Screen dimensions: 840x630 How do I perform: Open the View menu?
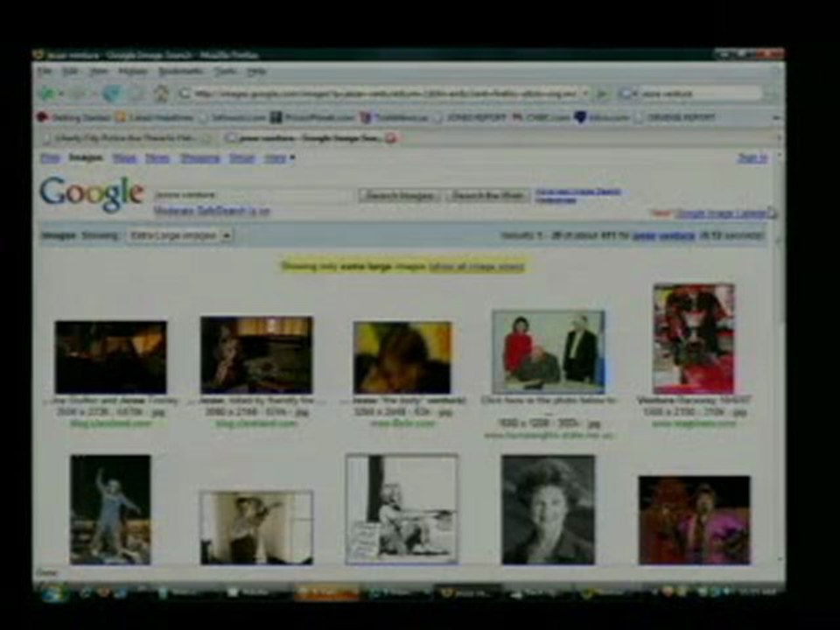(99, 71)
